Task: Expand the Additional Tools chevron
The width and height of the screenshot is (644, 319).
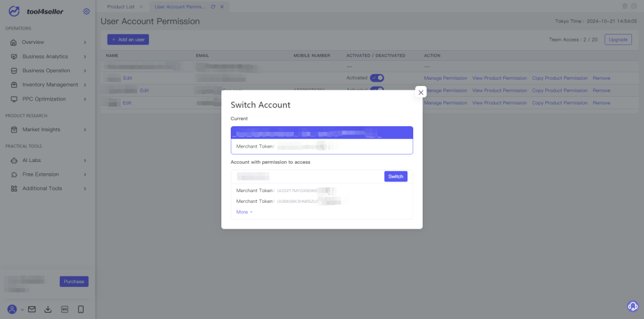Action: (x=85, y=188)
